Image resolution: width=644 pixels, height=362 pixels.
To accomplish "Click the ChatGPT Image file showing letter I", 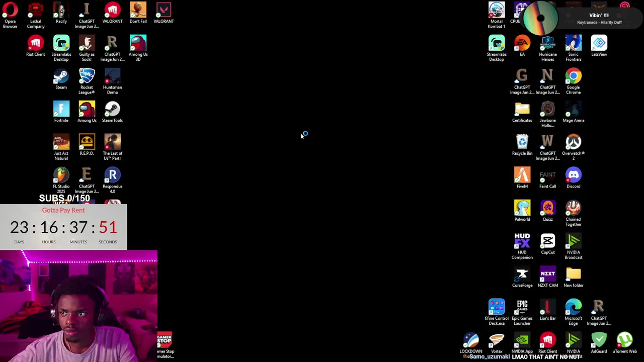I will 87,14.
